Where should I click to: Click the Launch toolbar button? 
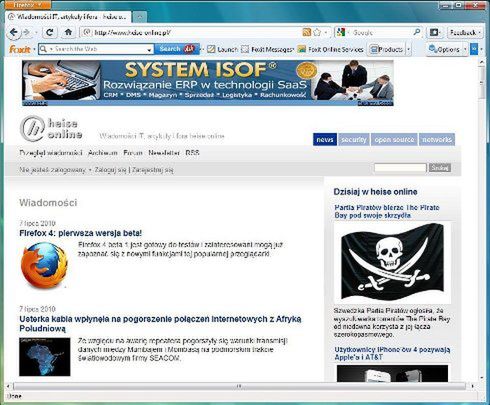[223, 49]
